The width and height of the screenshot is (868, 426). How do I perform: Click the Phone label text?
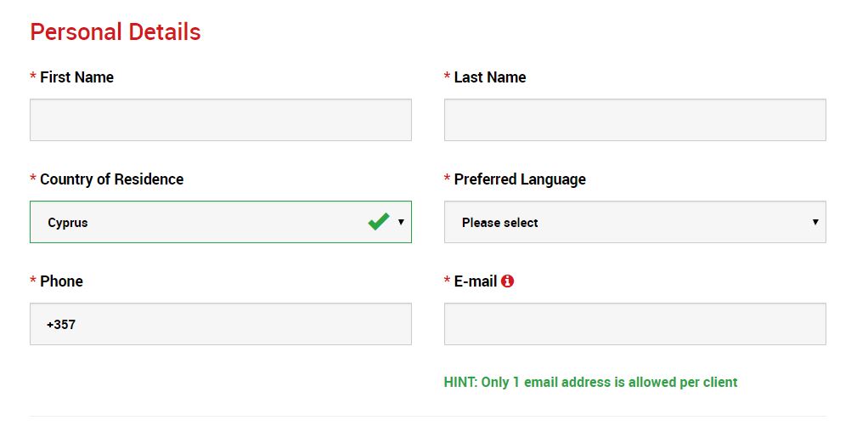point(61,281)
